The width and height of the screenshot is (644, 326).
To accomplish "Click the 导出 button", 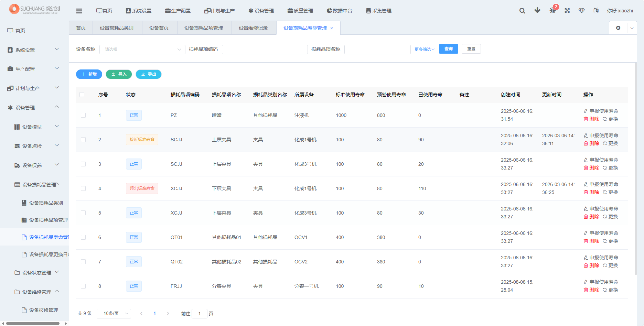I will tap(149, 74).
